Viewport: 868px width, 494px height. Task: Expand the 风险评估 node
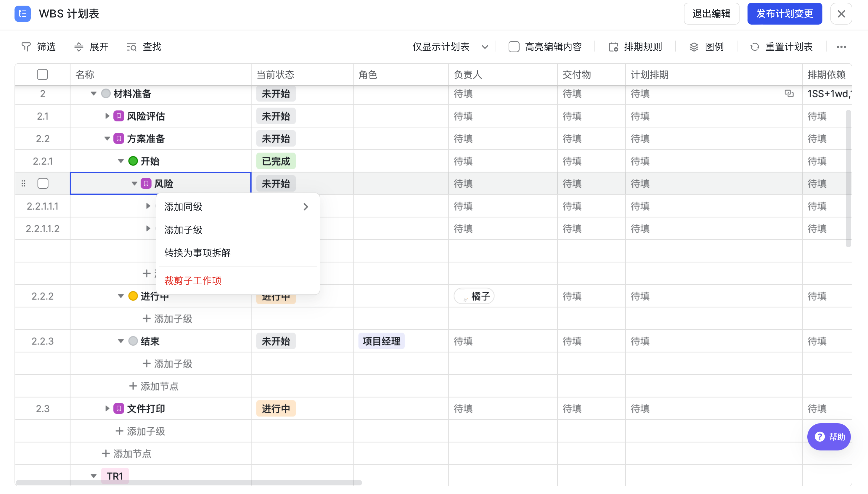coord(107,116)
